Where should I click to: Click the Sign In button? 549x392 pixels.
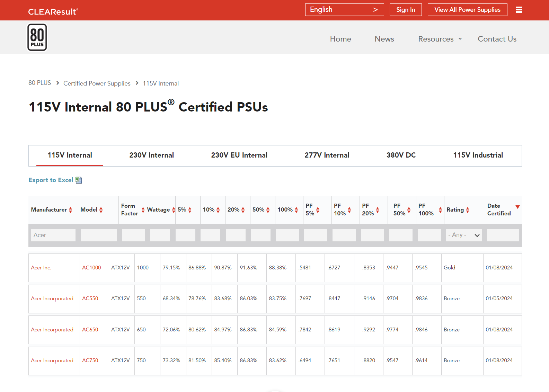coord(405,10)
